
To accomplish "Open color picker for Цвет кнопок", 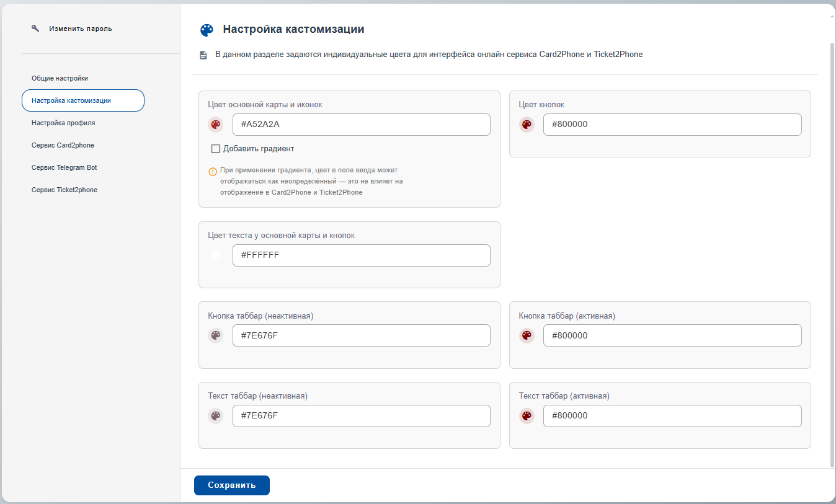I will click(527, 125).
